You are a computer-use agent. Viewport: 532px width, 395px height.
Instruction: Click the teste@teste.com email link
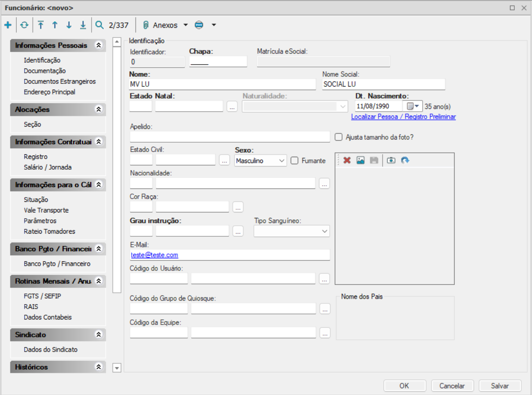coord(154,255)
